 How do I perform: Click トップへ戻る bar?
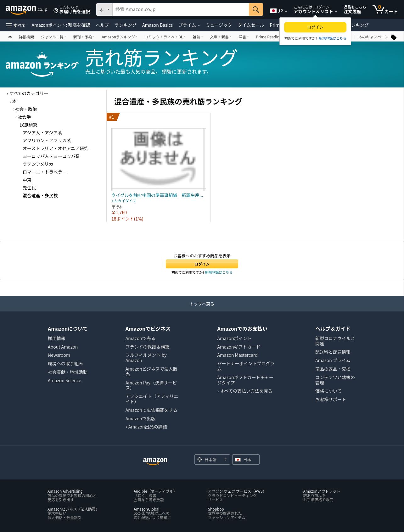[202, 304]
